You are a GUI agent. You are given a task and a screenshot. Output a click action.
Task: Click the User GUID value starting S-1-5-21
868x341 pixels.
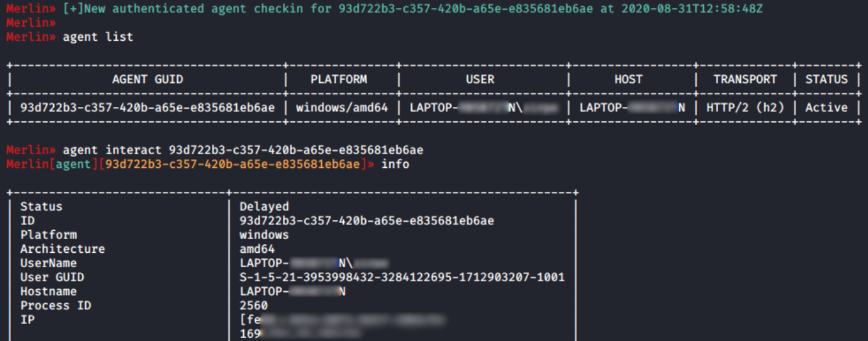(402, 277)
